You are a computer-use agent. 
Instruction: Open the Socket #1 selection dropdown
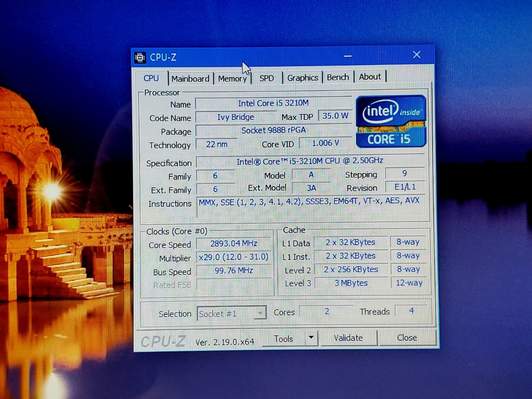click(231, 314)
